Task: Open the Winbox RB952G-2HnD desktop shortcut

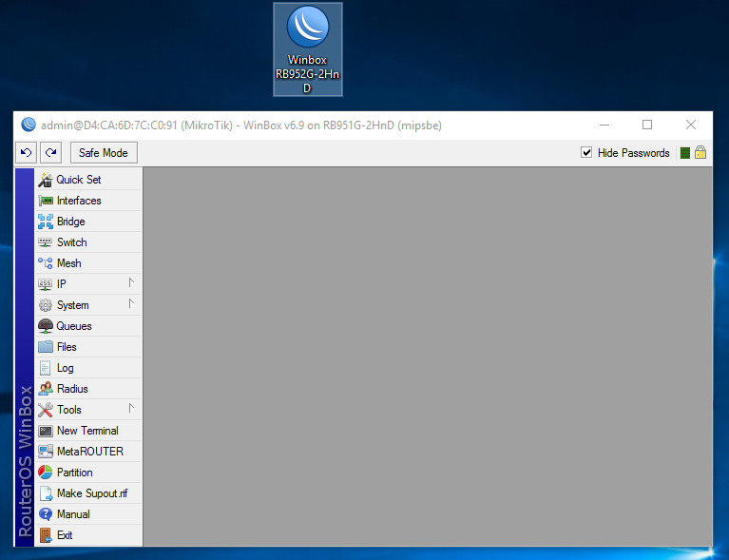Action: [x=308, y=49]
